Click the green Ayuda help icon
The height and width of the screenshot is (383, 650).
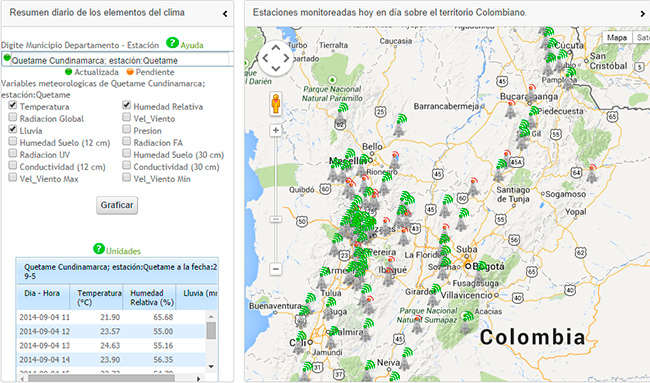(172, 43)
